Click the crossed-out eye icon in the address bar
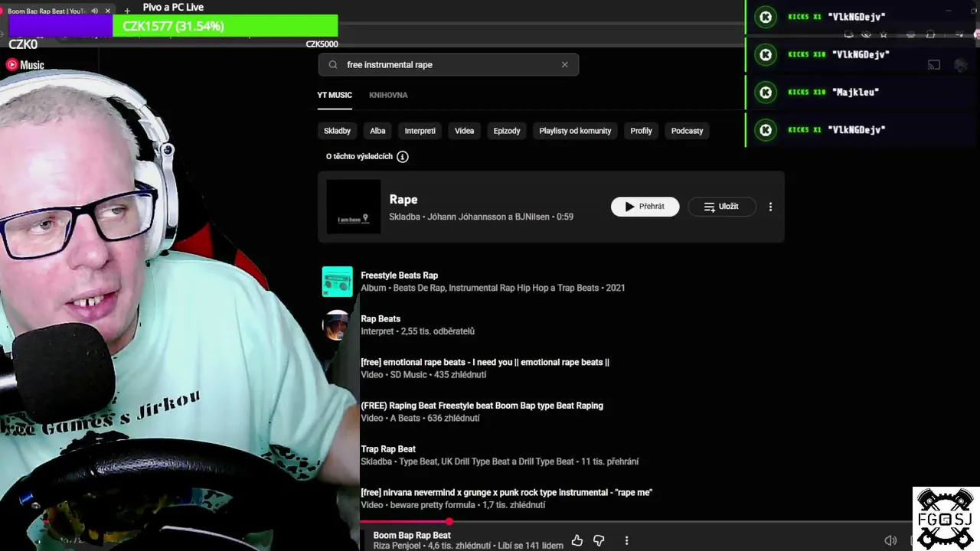This screenshot has height=551, width=980. tap(866, 34)
